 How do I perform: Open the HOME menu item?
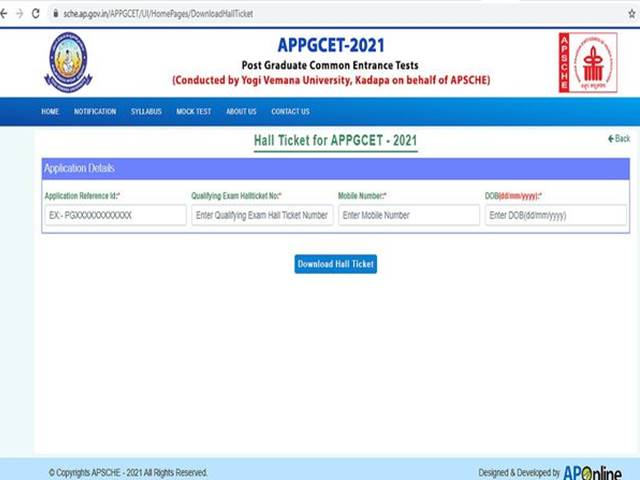50,111
